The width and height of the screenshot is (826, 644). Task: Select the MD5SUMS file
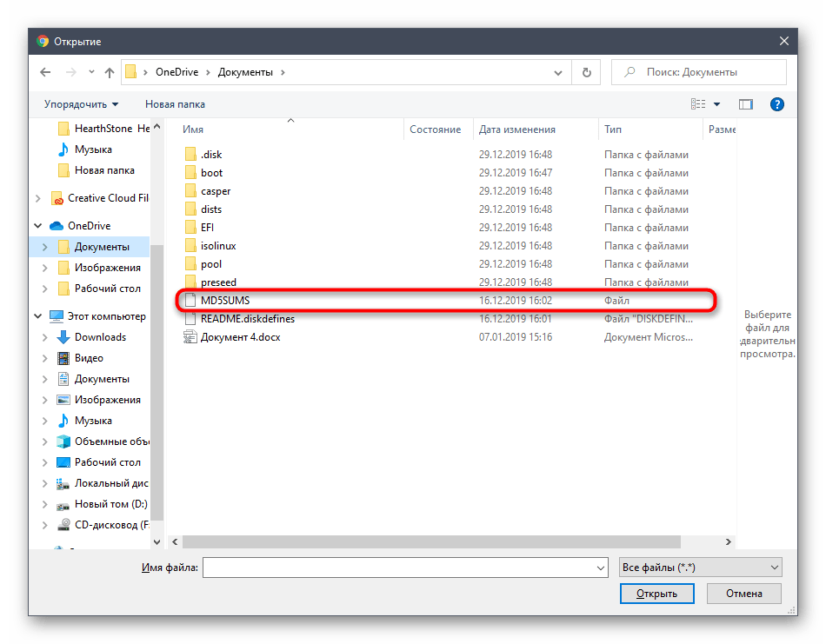225,301
